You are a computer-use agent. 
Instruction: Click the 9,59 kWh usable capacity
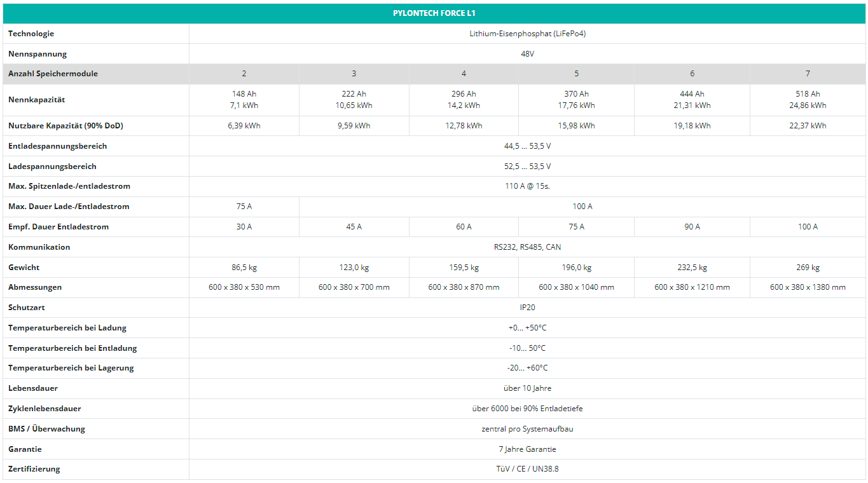(354, 126)
